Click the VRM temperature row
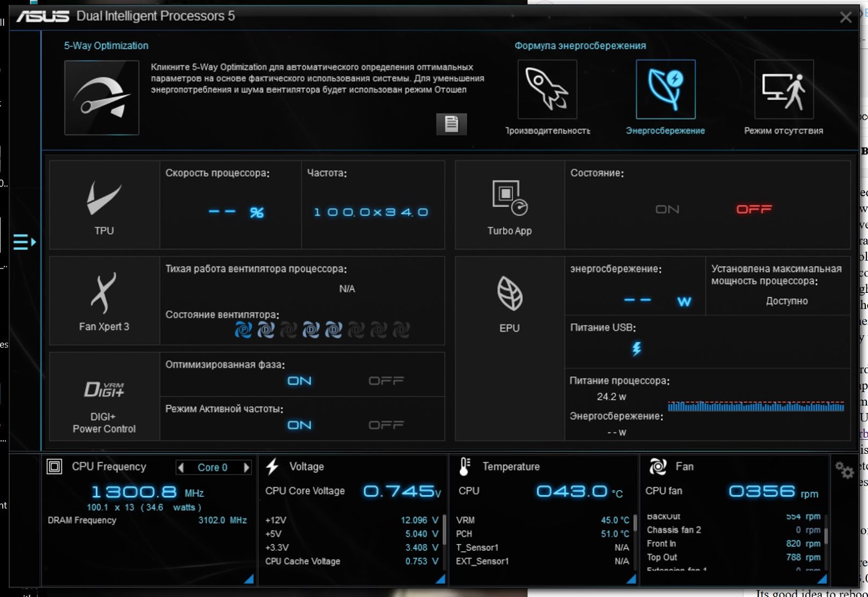This screenshot has width=868, height=597. click(x=542, y=520)
